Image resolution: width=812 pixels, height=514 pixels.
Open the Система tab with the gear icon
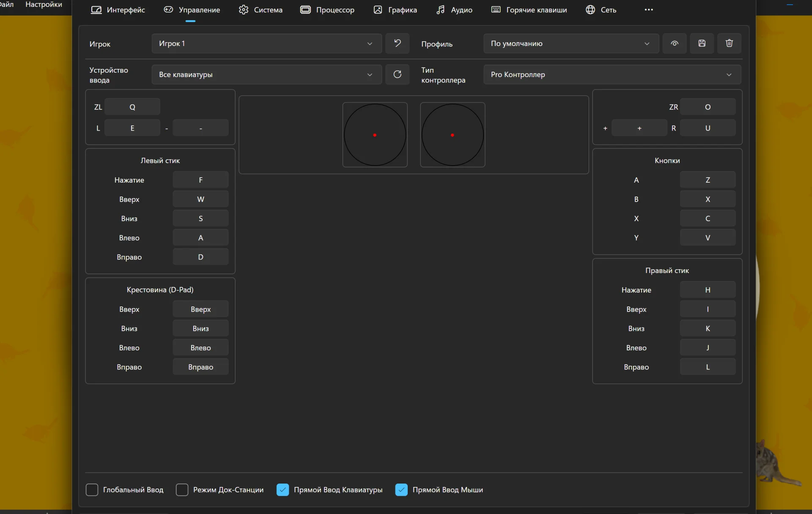(261, 10)
